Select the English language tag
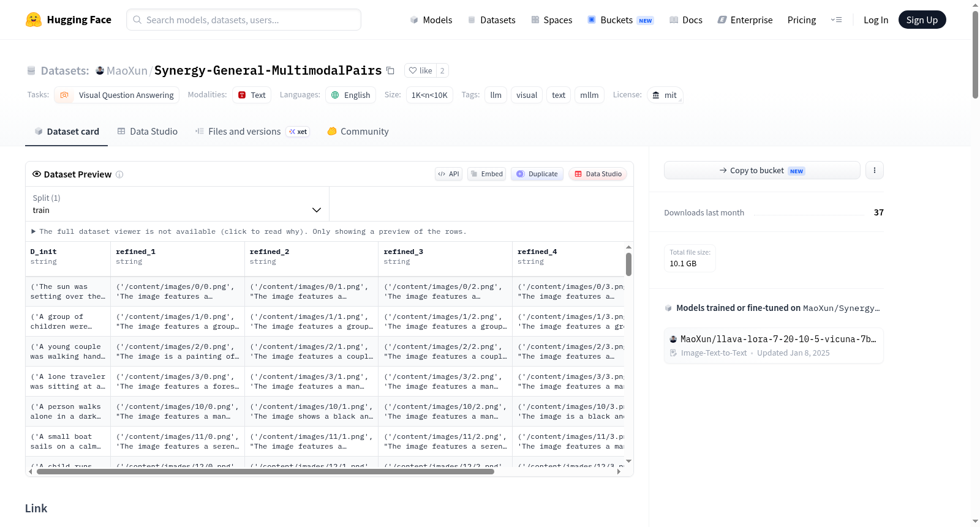980x527 pixels. click(350, 95)
